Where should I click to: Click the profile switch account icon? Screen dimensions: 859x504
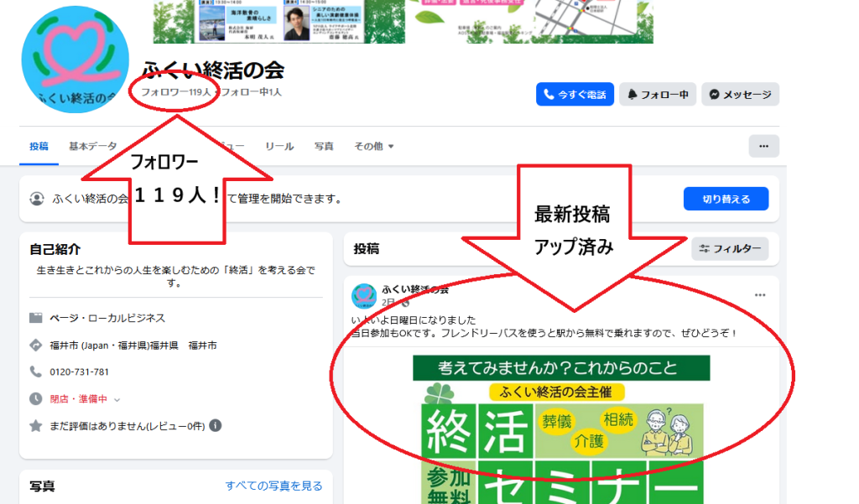coord(37,199)
